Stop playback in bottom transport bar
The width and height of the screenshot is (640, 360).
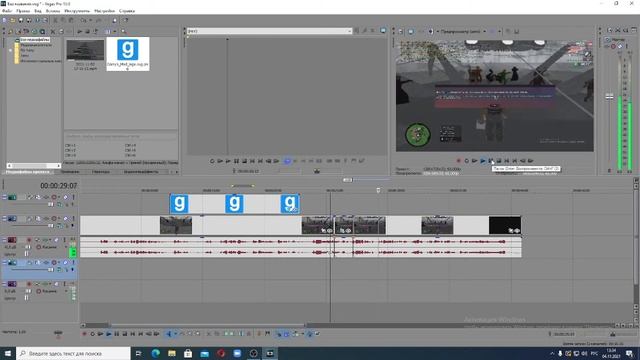pos(124,334)
